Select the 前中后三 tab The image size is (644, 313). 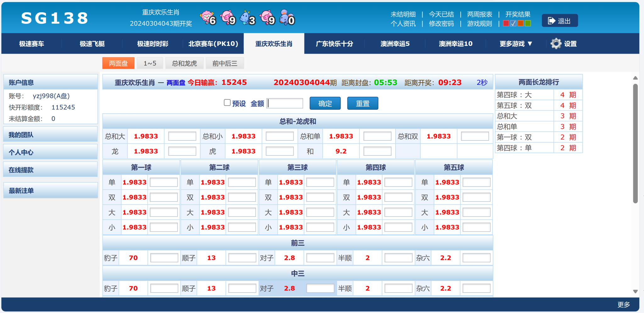[225, 63]
